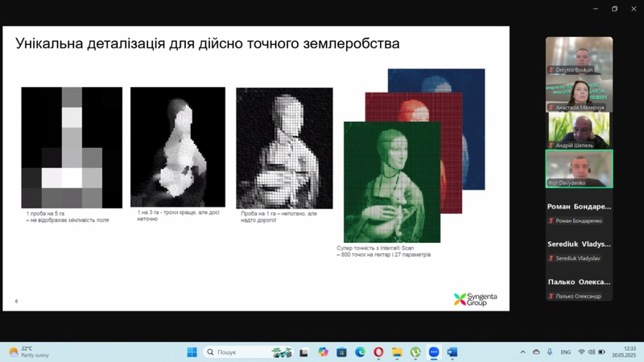Open the weather widget 22°C Partly sunny
The width and height of the screenshot is (644, 362).
[x=29, y=352]
